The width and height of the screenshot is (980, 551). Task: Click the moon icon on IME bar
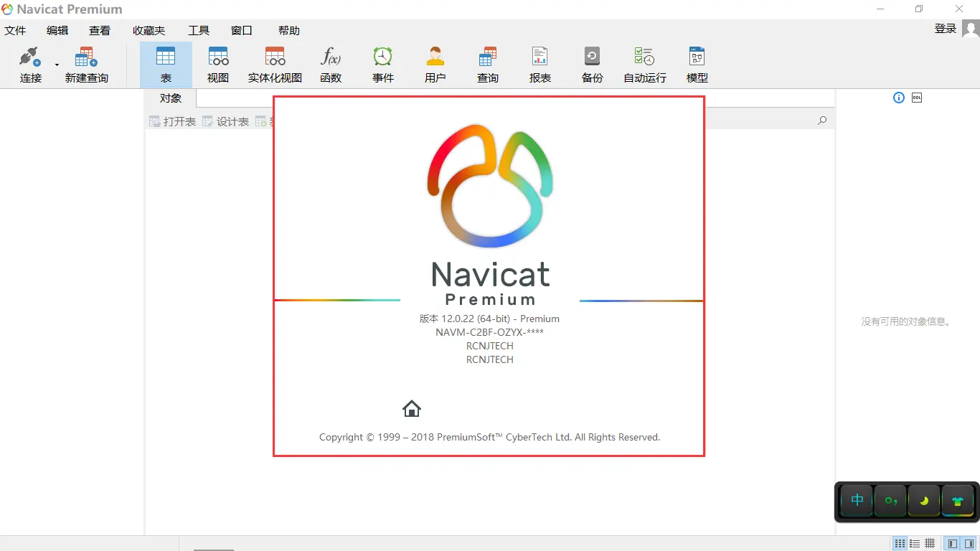[x=924, y=500]
